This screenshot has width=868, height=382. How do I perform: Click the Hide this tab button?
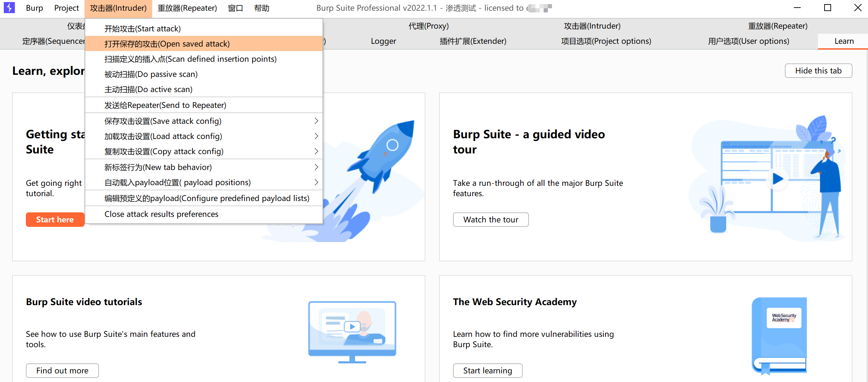(x=818, y=71)
